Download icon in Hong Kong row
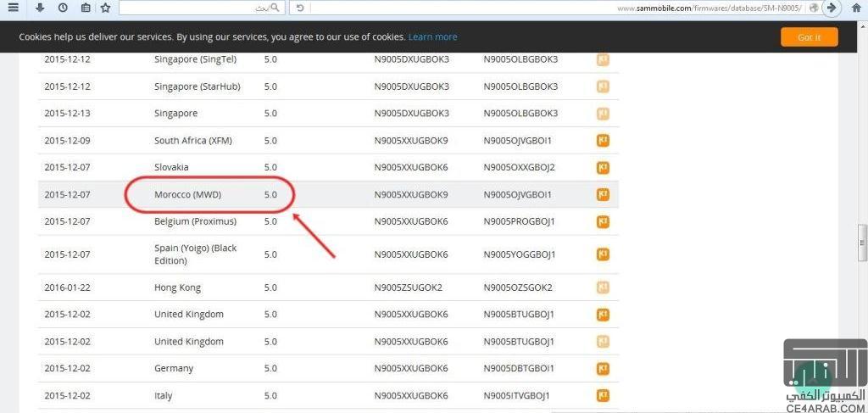 pos(603,287)
